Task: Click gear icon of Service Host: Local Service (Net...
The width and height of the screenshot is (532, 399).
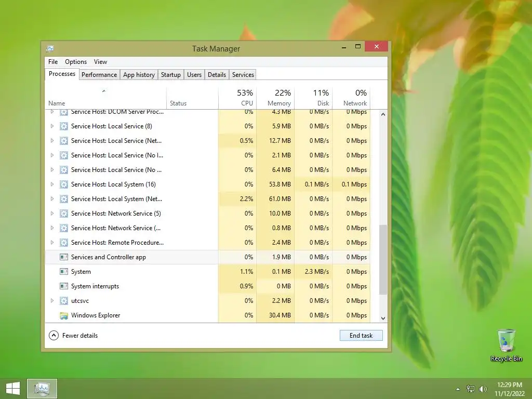Action: (x=64, y=141)
